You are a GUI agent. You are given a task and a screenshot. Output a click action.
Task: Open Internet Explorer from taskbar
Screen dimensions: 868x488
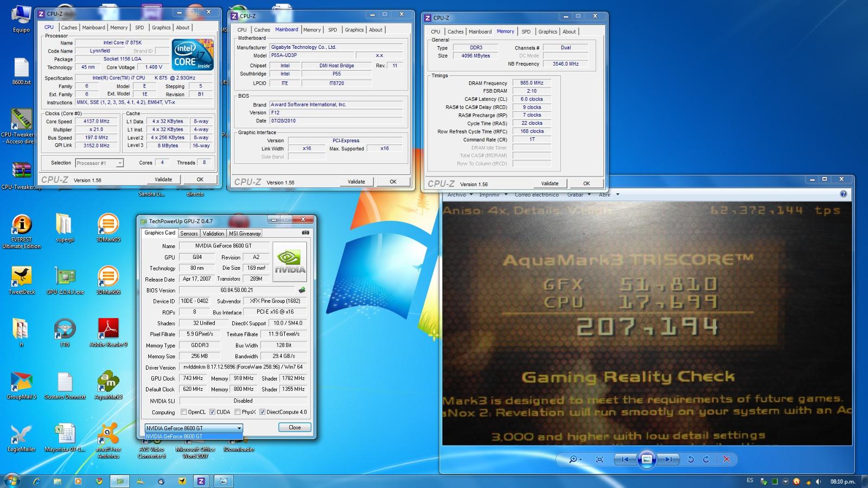click(36, 481)
